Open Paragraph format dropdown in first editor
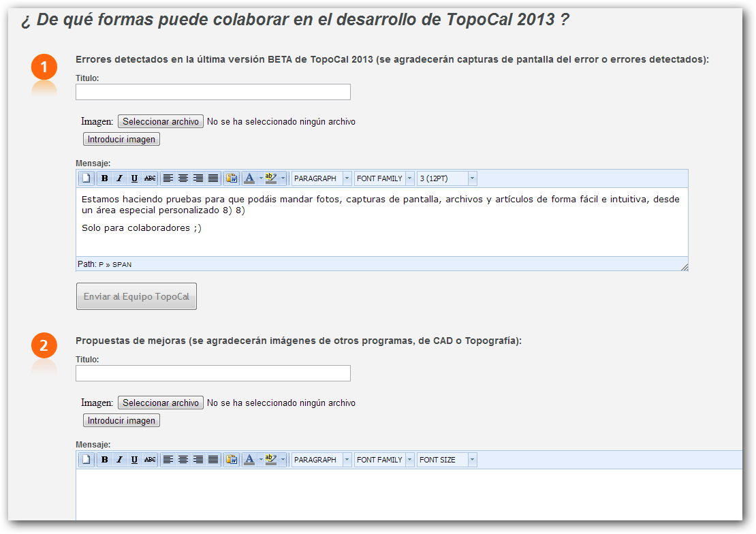The image size is (756, 534). point(321,178)
